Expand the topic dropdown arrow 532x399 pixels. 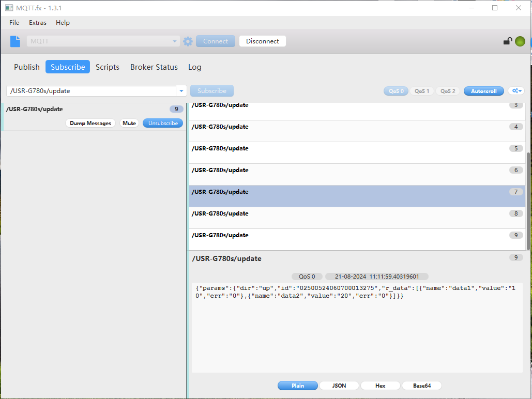(x=181, y=91)
